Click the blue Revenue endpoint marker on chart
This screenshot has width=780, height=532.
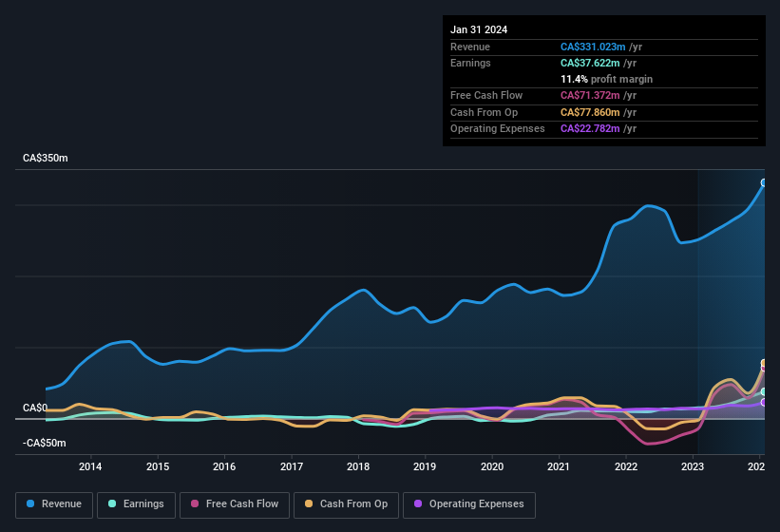coord(764,182)
